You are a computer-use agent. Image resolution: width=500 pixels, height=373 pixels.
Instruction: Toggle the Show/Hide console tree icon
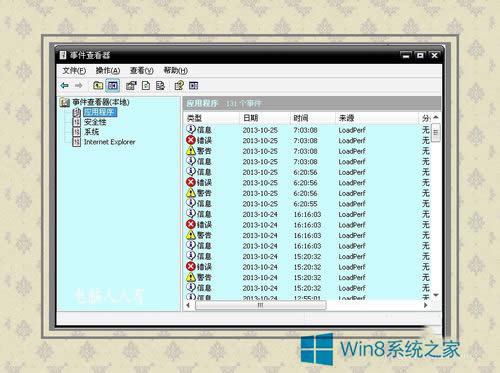113,85
